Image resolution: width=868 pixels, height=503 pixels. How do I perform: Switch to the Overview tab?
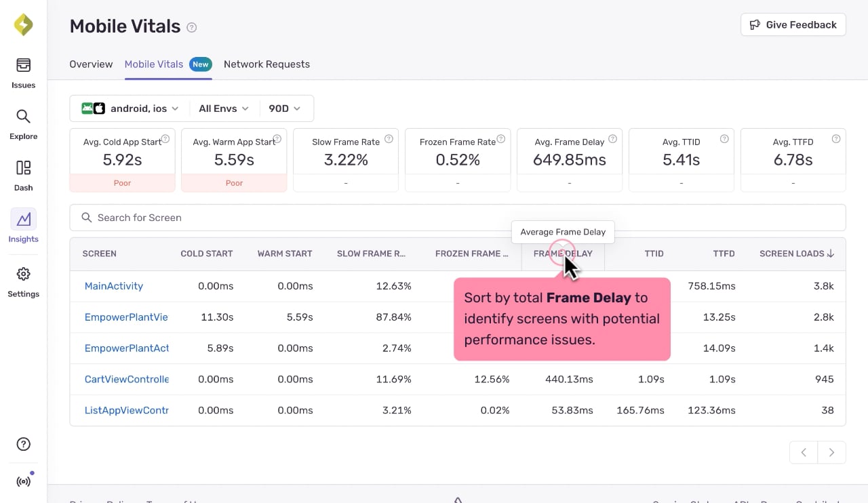pos(91,64)
